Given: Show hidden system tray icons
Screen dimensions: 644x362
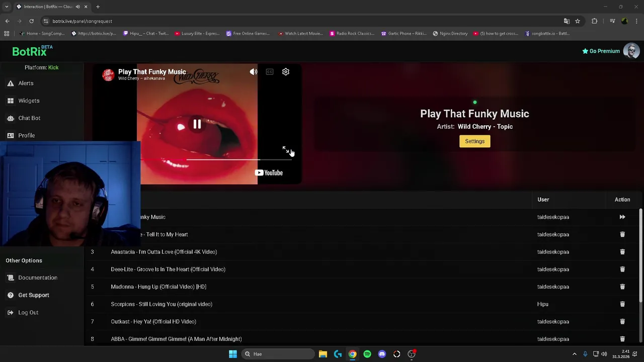Looking at the screenshot, I should [x=575, y=354].
